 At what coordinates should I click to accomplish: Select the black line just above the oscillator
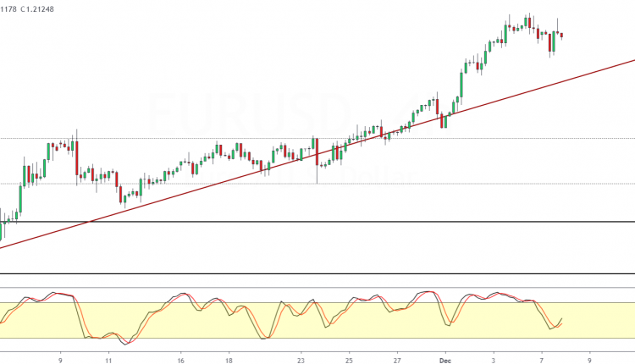(339, 273)
